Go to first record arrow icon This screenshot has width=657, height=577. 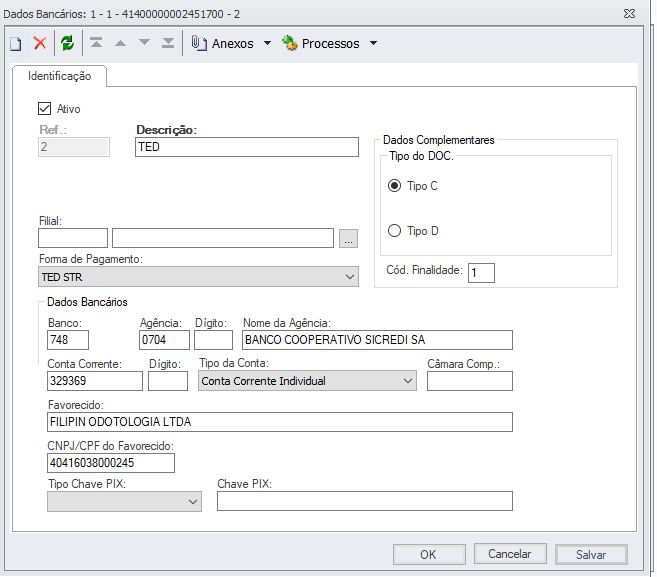[97, 44]
